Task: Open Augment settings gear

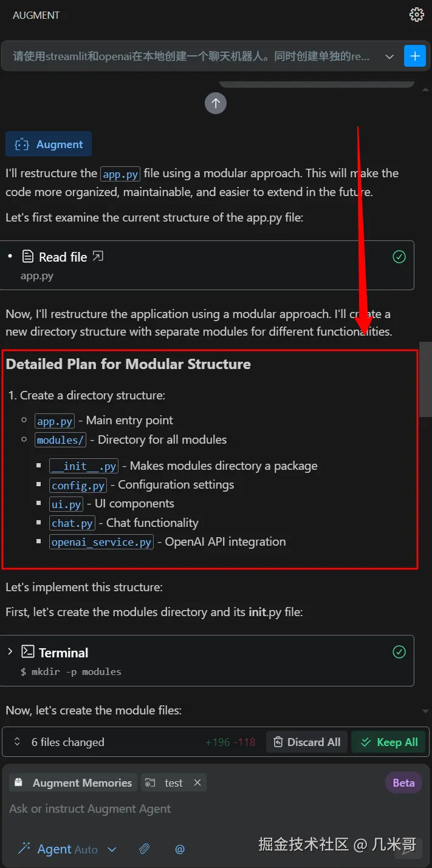Action: [417, 15]
